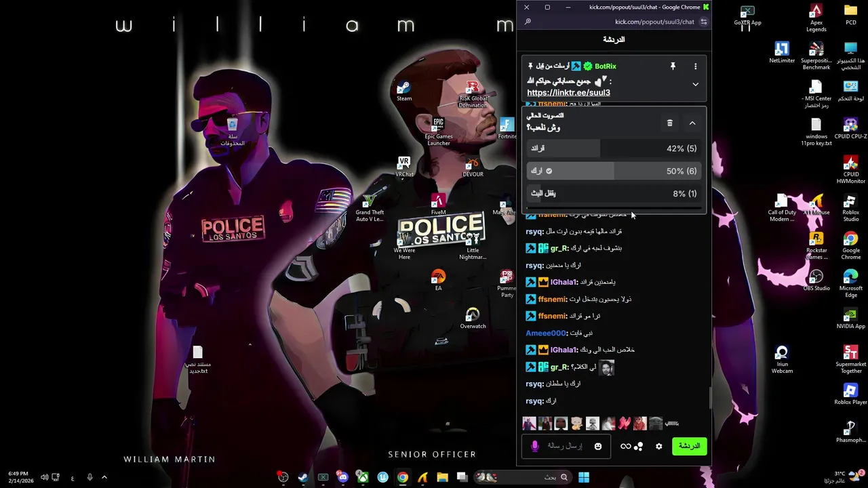Open Grand Theft Auto V desktop icon
Screen dimensions: 868x488
click(370, 207)
